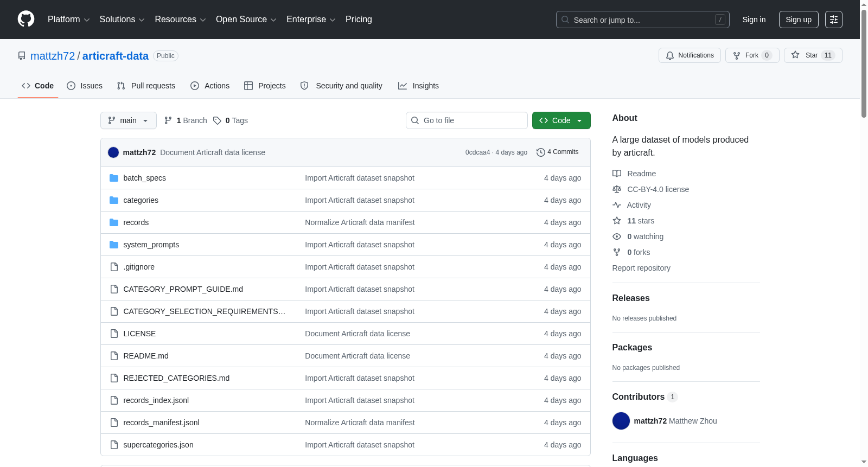The image size is (868, 467).
Task: Click the forks icon in About
Action: coord(617,252)
